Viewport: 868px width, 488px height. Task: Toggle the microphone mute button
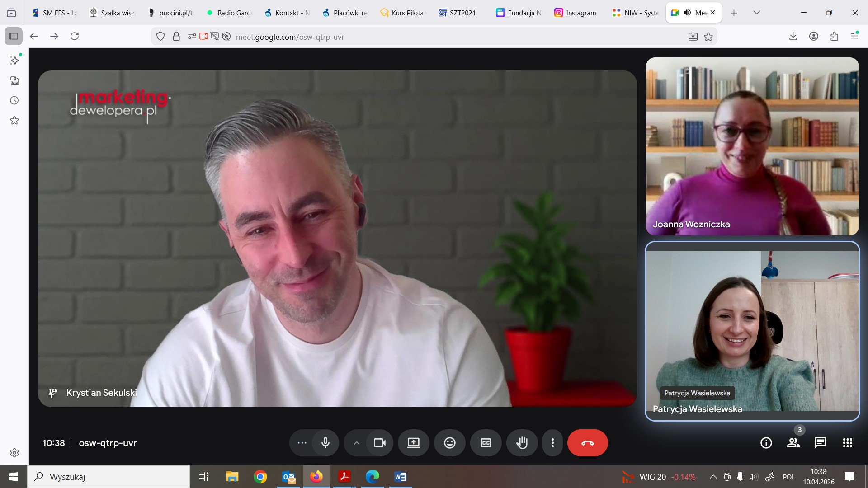(325, 443)
